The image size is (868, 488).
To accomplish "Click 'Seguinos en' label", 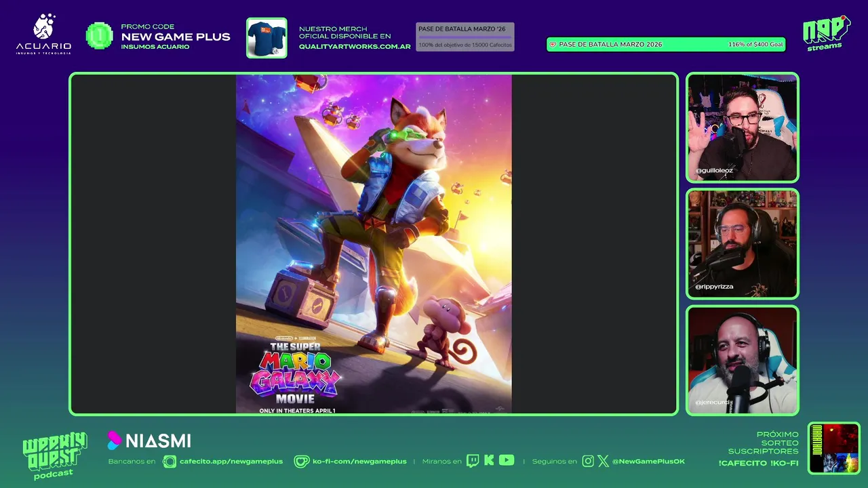I will [554, 462].
